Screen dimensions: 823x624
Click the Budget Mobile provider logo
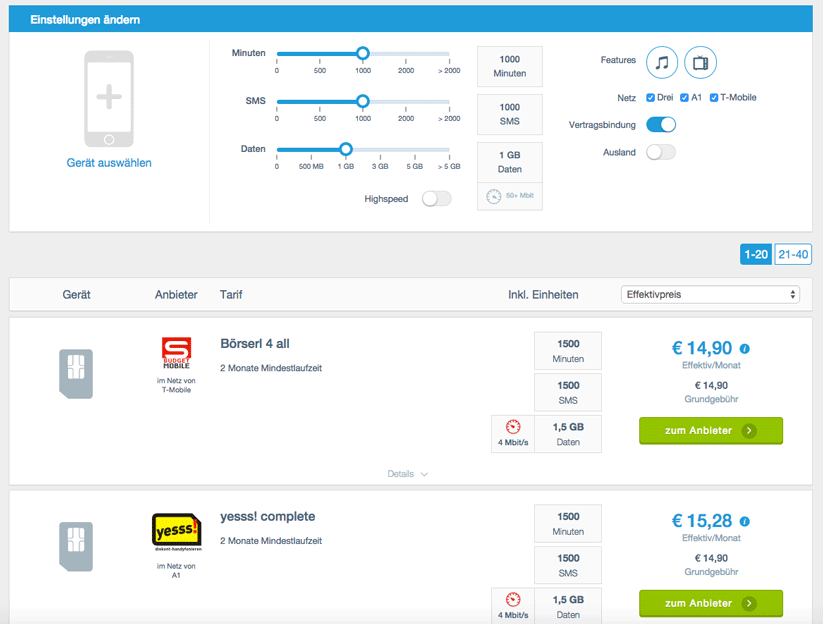(x=176, y=355)
